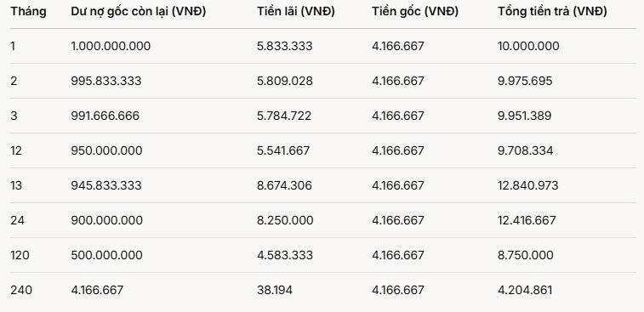The image size is (644, 312).
Task: Click month 12 row number
Action: (16, 150)
